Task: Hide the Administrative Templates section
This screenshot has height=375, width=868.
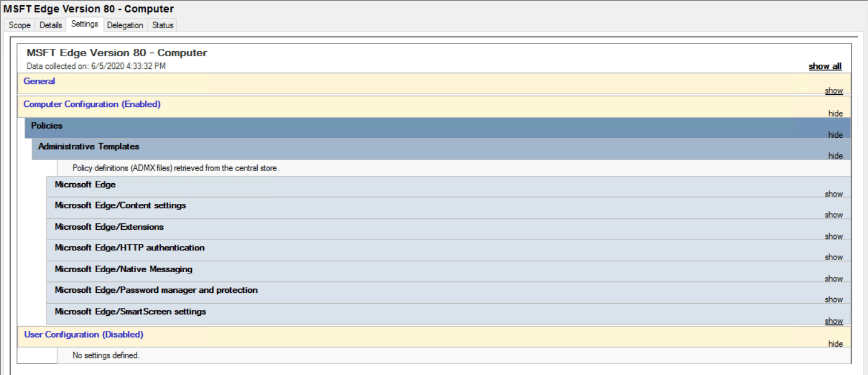Action: 835,156
